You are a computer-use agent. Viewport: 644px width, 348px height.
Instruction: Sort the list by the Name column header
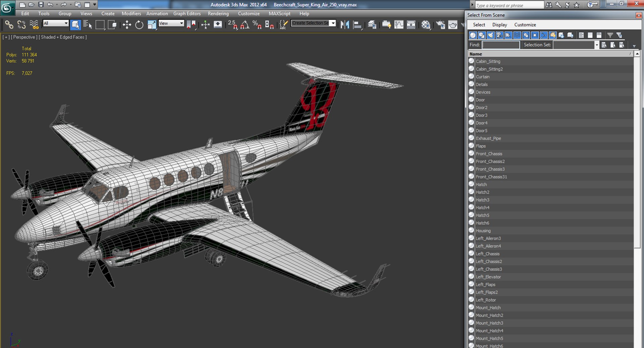pyautogui.click(x=551, y=54)
